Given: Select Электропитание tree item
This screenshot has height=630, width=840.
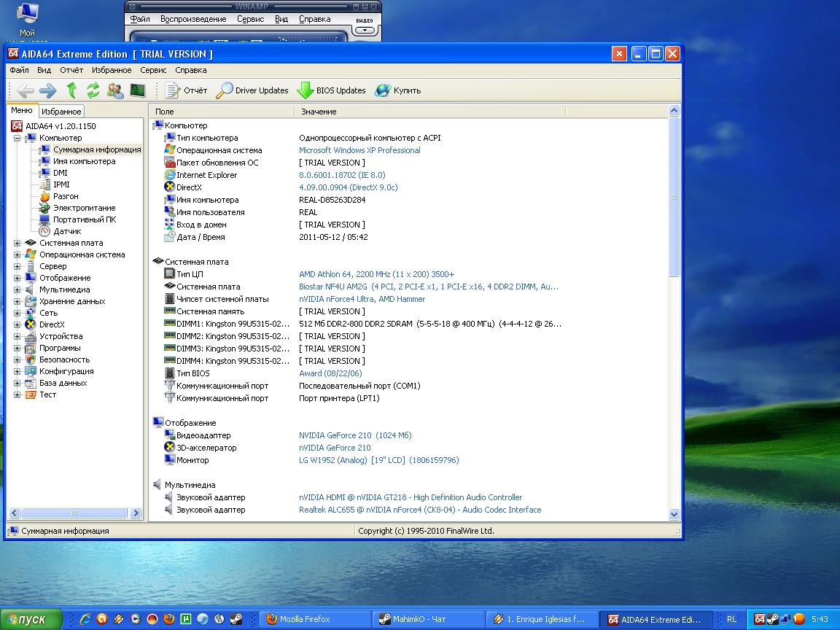Looking at the screenshot, I should point(84,209).
